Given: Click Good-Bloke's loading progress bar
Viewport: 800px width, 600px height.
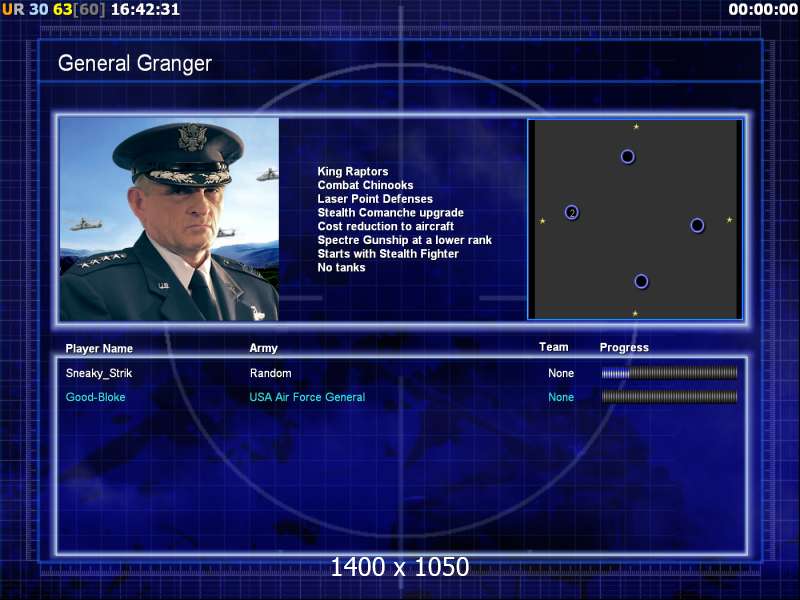Looking at the screenshot, I should click(x=669, y=397).
